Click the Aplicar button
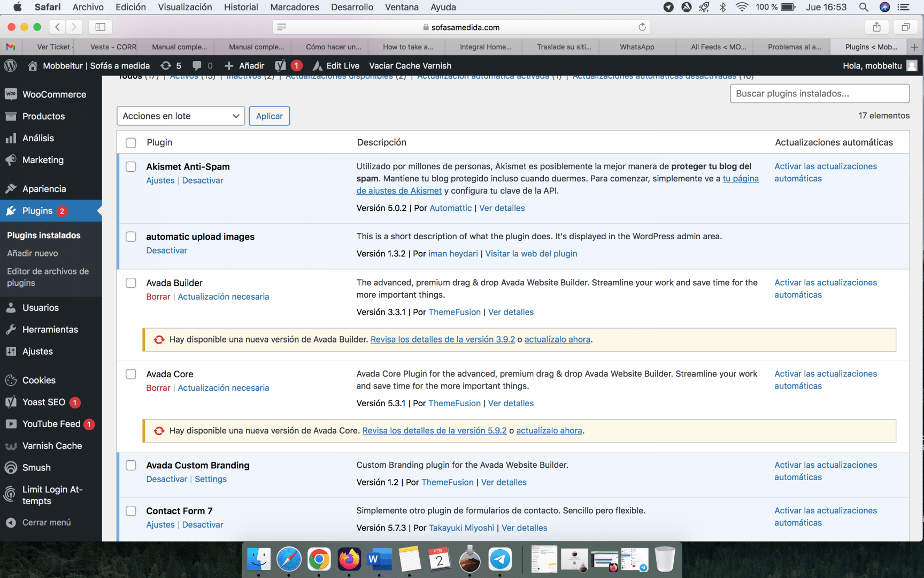The image size is (924, 578). (269, 116)
